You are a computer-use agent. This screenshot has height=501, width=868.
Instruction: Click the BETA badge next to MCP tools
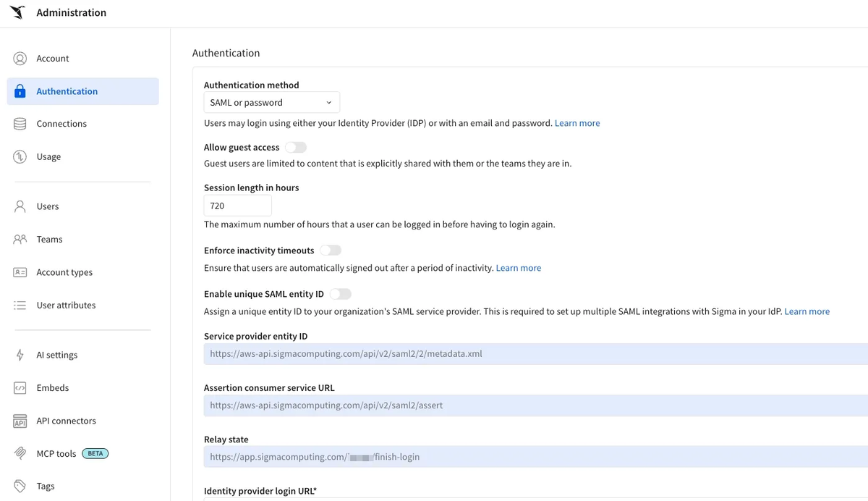[x=95, y=454]
